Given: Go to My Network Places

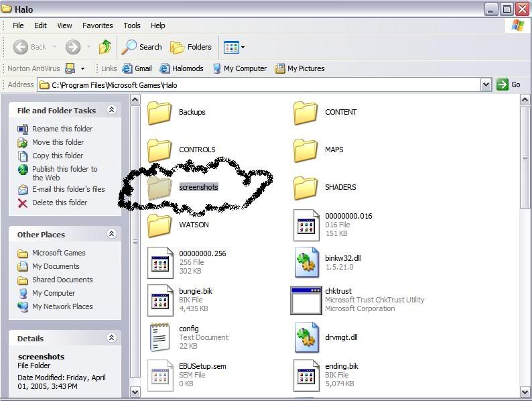Looking at the screenshot, I should pos(55,306).
